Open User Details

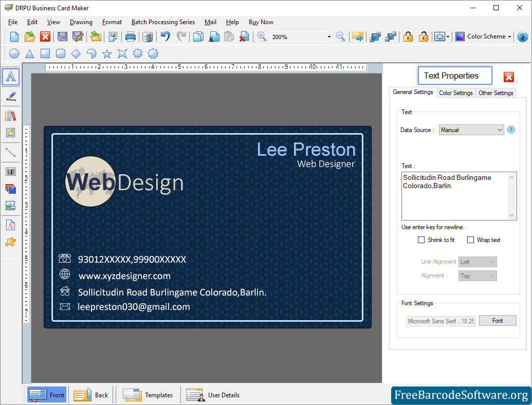click(213, 395)
